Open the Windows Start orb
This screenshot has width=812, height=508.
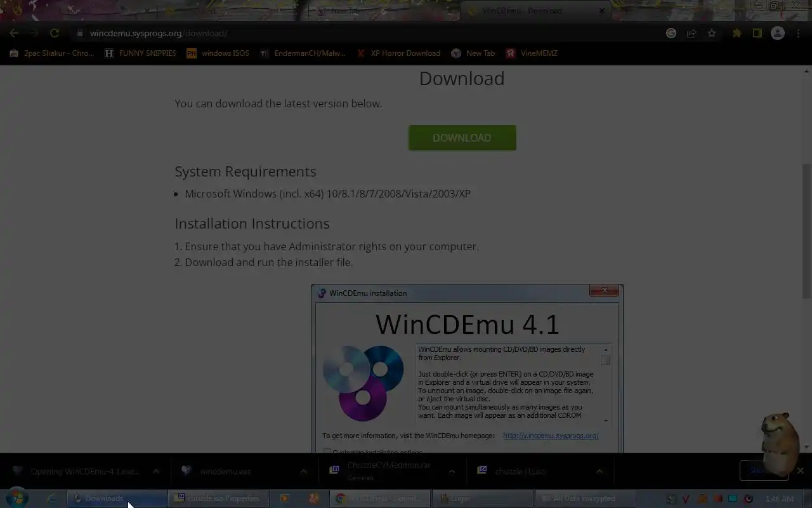coord(17,498)
